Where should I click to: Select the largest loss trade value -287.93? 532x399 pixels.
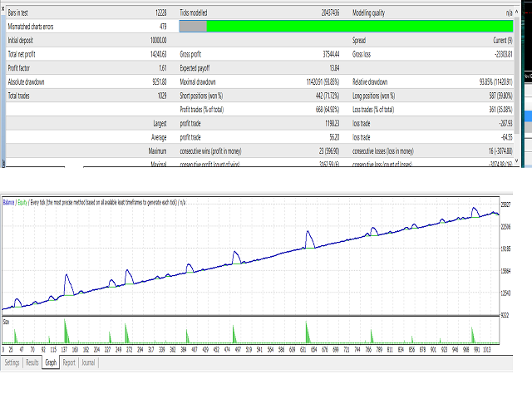pos(506,124)
